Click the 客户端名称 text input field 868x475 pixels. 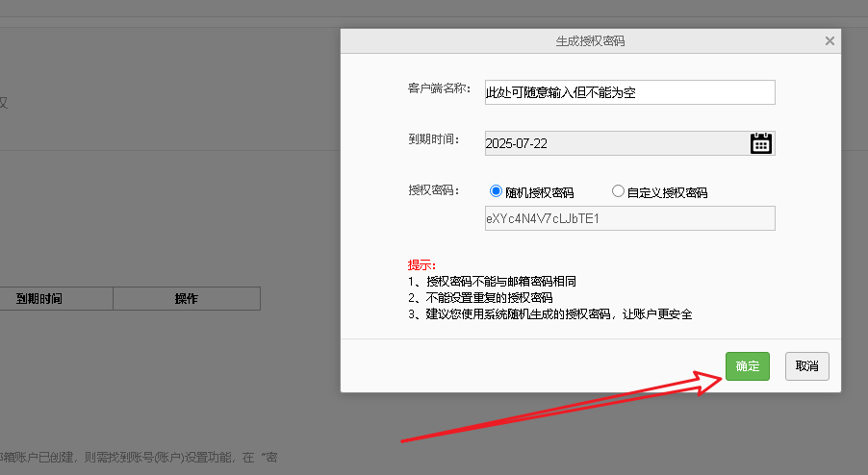629,92
